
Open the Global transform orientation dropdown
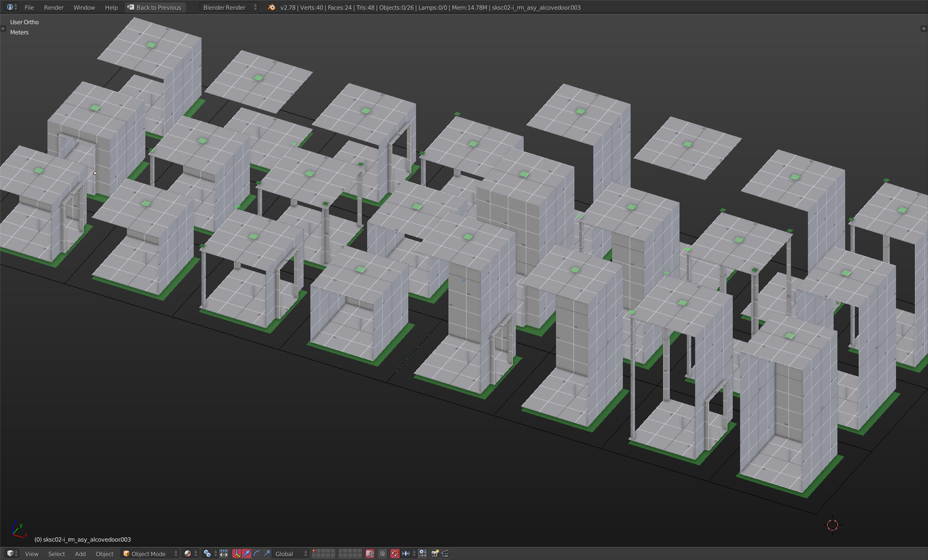pos(291,554)
